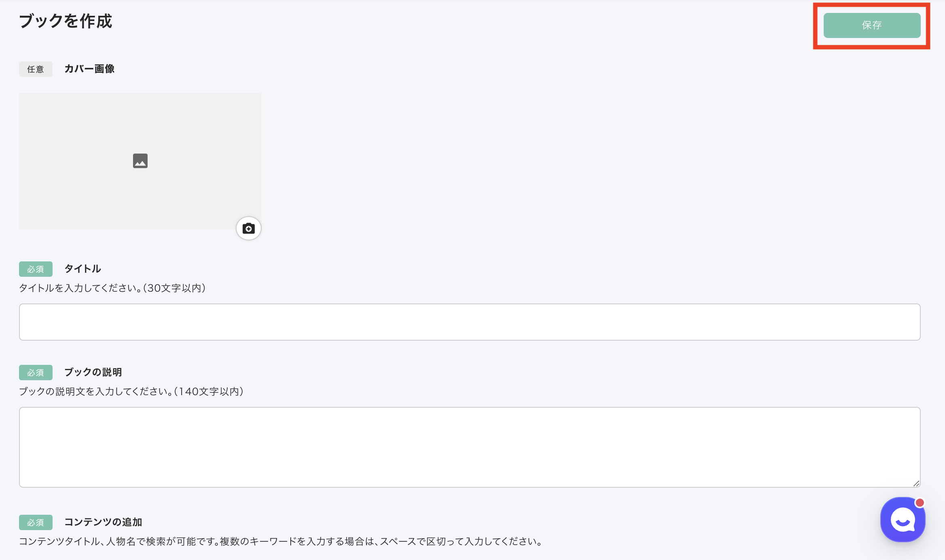Click the 必須 badge beside コンテンツの追加
Viewport: 945px width, 560px height.
(x=36, y=522)
